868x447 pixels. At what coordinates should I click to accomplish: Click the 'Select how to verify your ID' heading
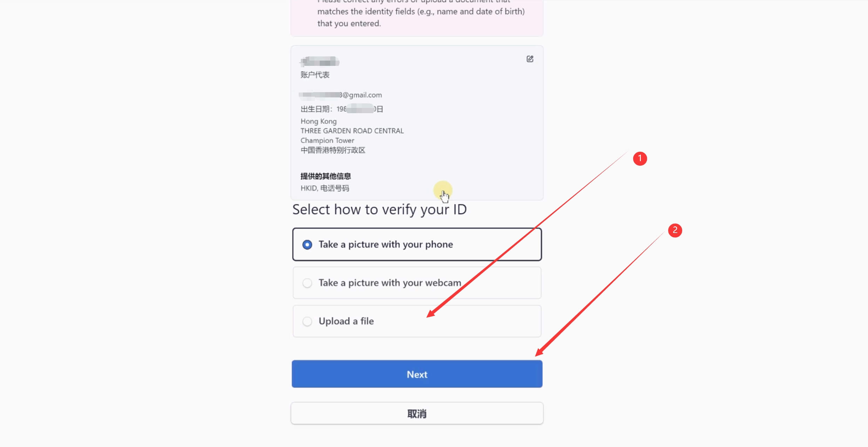[x=380, y=209]
